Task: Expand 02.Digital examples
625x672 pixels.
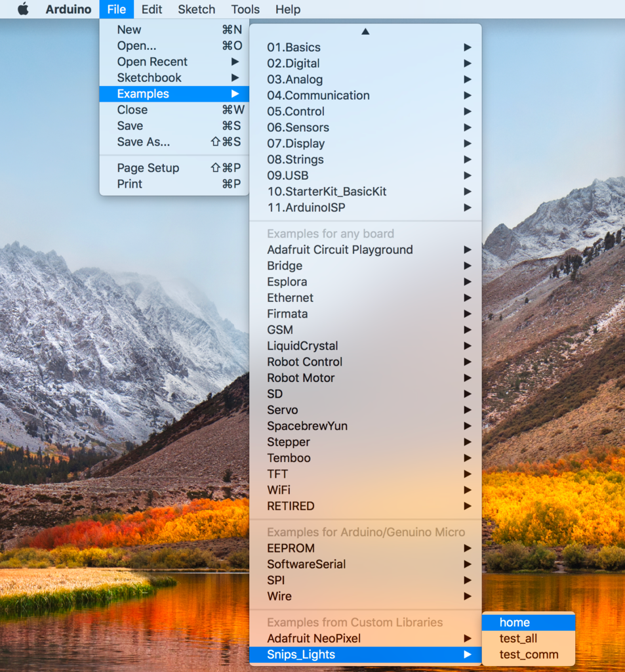Action: click(x=365, y=64)
